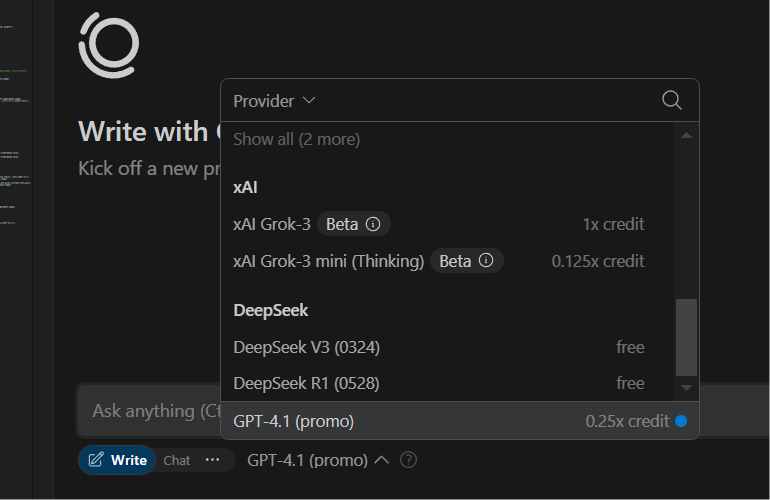Collapse the GPT-4.1 (promo) model selector

318,460
